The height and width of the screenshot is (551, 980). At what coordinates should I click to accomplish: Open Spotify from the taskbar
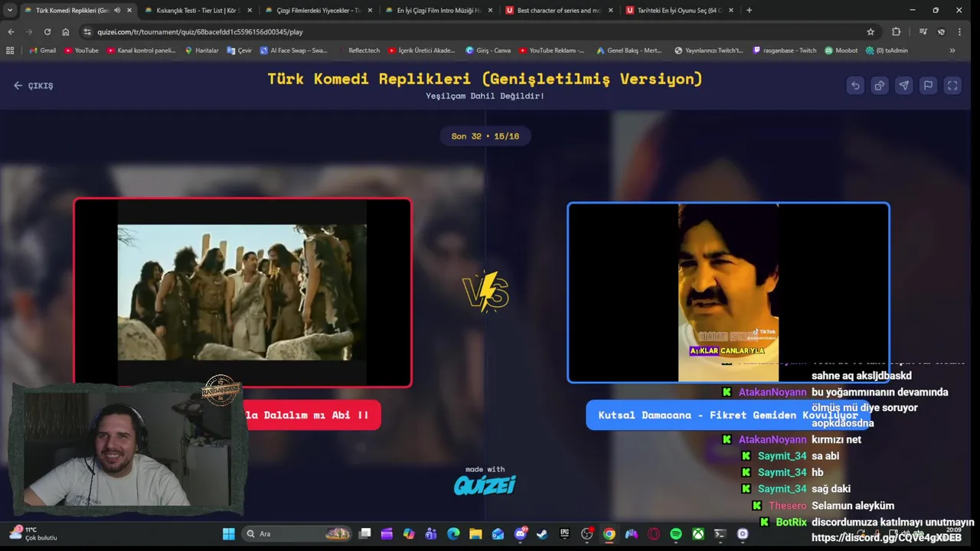coord(675,533)
